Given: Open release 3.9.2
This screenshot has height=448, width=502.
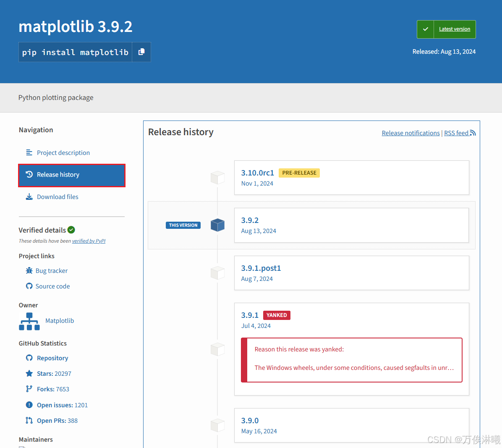Looking at the screenshot, I should 250,220.
